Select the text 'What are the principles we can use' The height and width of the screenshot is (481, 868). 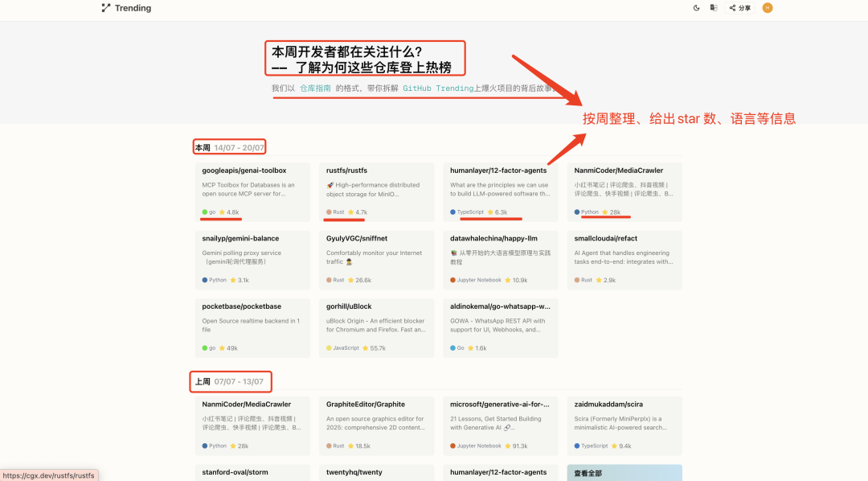[x=499, y=185]
